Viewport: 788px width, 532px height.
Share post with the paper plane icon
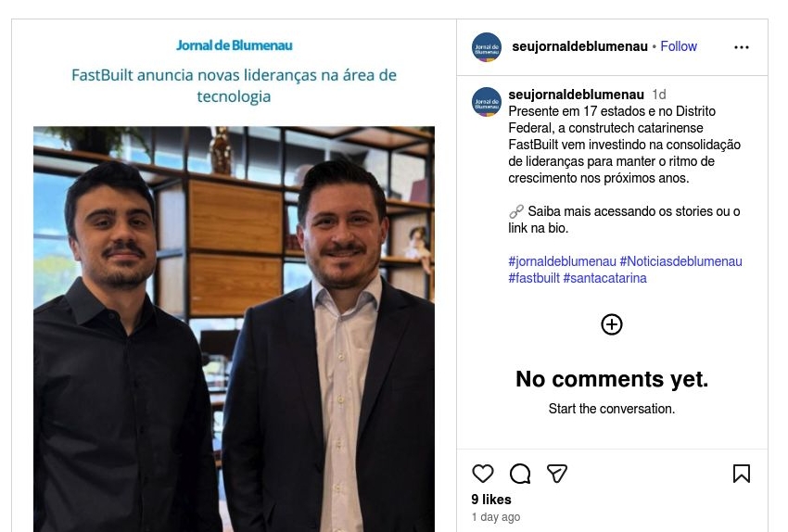point(557,474)
